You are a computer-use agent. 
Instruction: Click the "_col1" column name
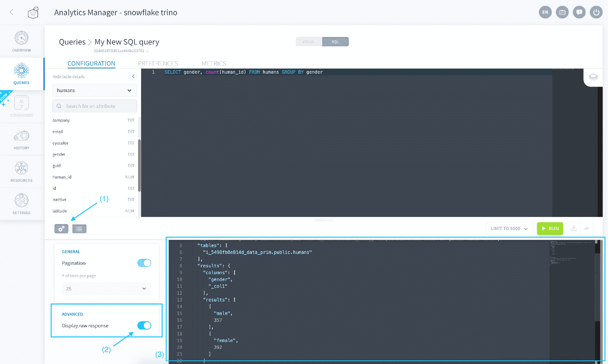218,286
